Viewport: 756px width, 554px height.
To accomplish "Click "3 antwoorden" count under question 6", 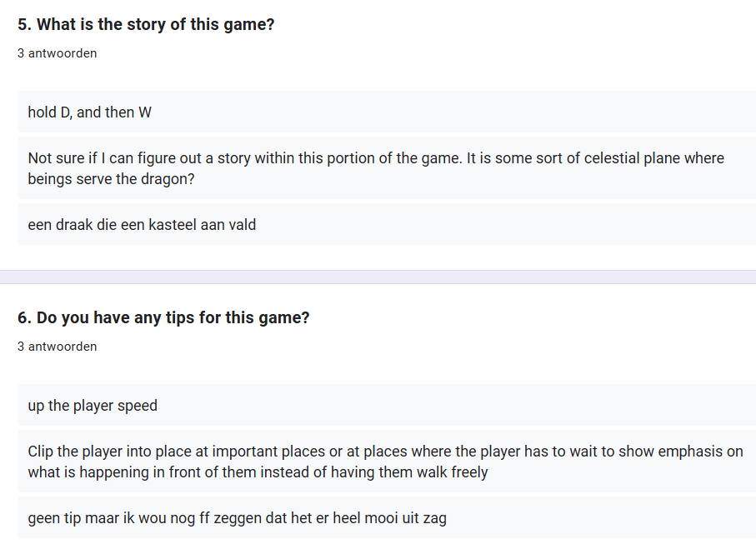I will pos(57,347).
